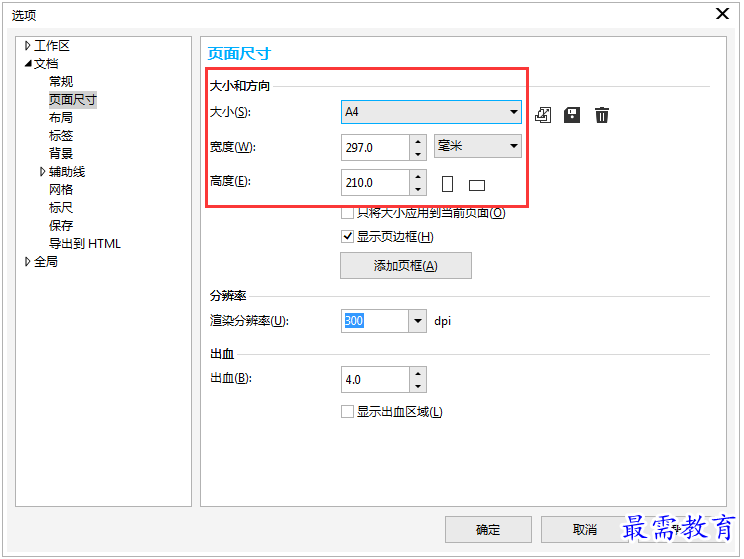Click the 添加页框 button
This screenshot has height=559, width=744.
click(x=406, y=265)
